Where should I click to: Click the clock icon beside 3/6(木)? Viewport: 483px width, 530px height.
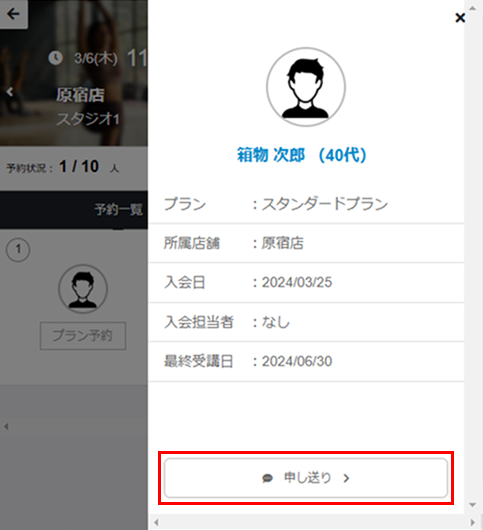[55, 58]
